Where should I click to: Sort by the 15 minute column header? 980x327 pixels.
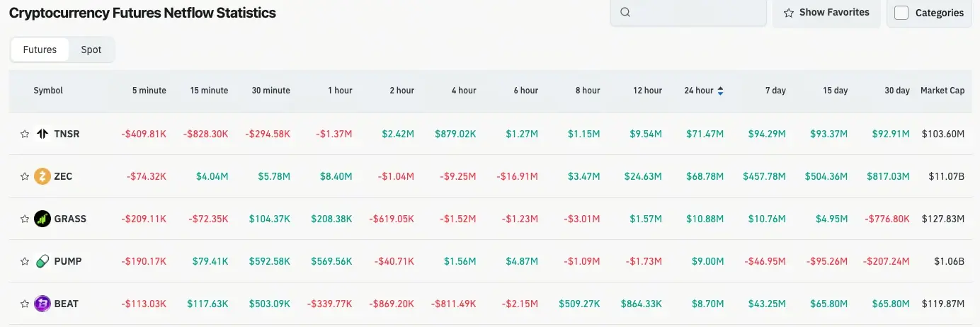click(209, 91)
